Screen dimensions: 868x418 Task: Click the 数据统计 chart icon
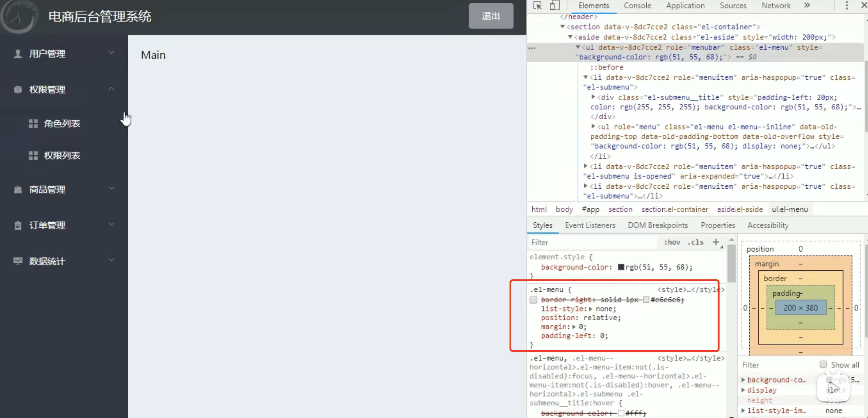click(x=18, y=261)
